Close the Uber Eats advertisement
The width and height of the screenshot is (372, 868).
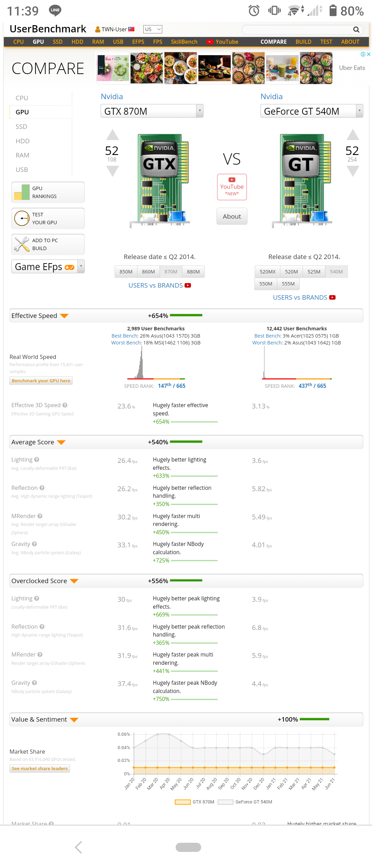tap(369, 54)
